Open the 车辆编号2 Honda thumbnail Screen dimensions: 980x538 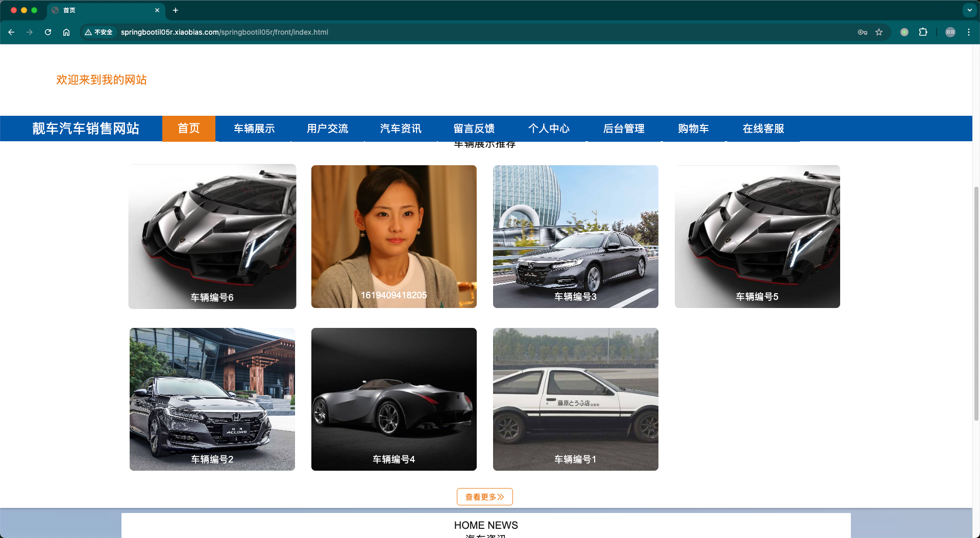click(x=212, y=399)
